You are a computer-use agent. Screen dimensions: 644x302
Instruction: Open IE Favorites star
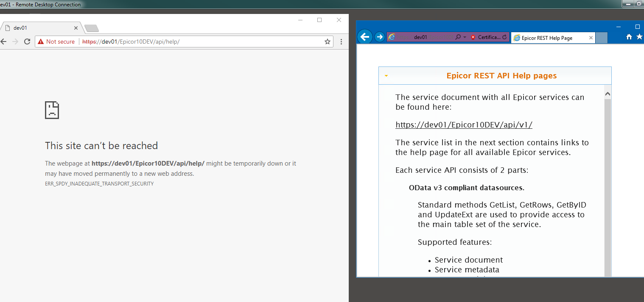point(639,37)
